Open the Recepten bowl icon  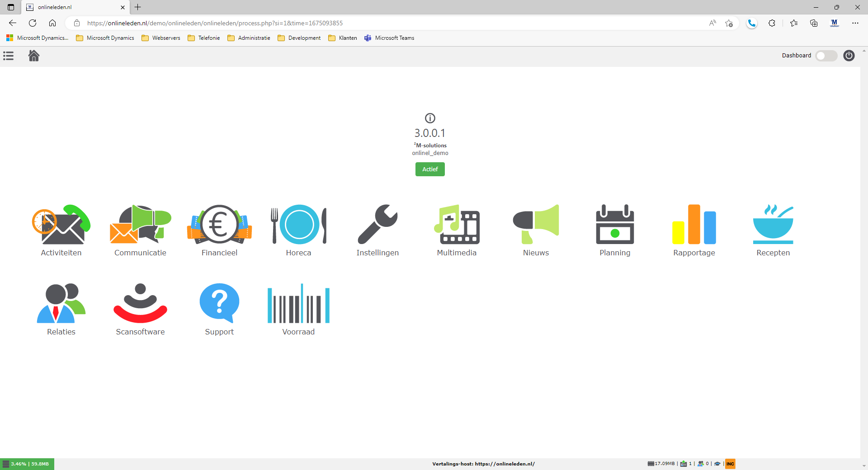pyautogui.click(x=773, y=225)
